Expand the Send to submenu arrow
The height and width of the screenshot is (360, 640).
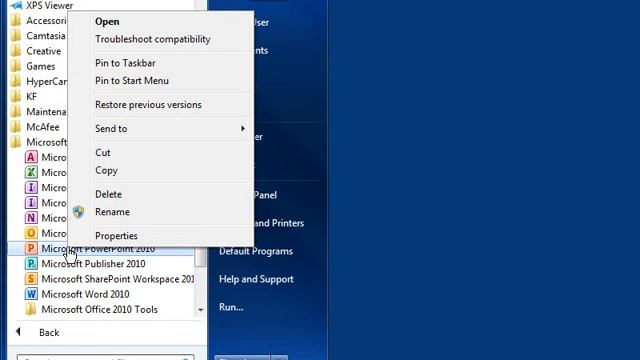coord(243,128)
